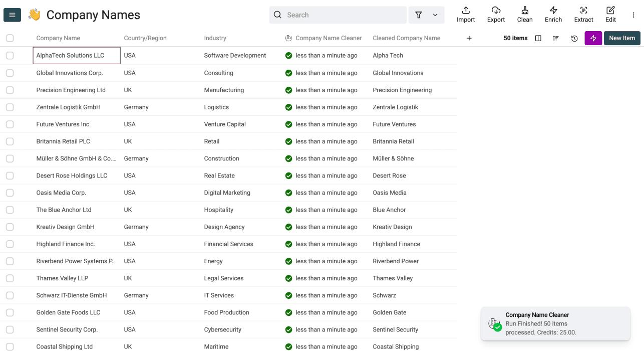The image size is (644, 351).
Task: Open the Edit tool
Action: pos(610,14)
